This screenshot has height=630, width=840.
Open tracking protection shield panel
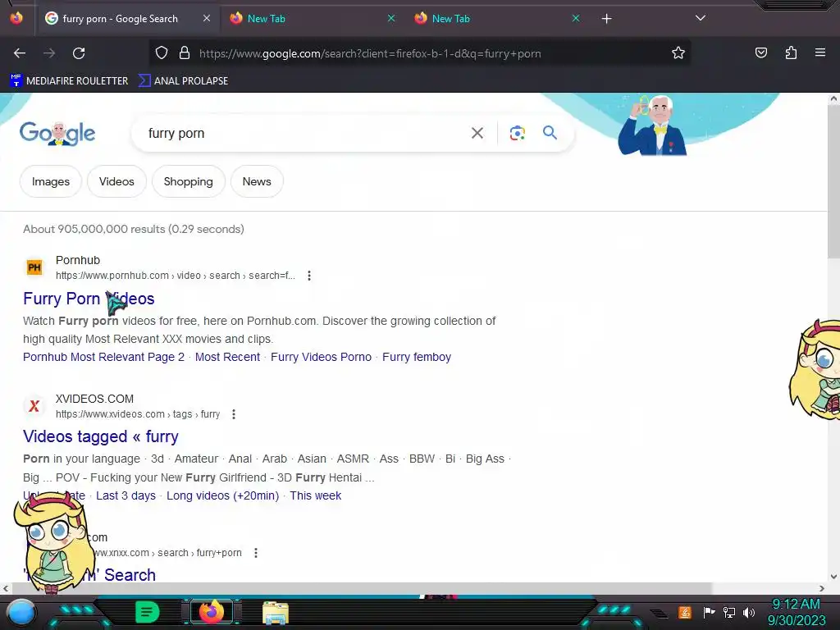tap(162, 52)
